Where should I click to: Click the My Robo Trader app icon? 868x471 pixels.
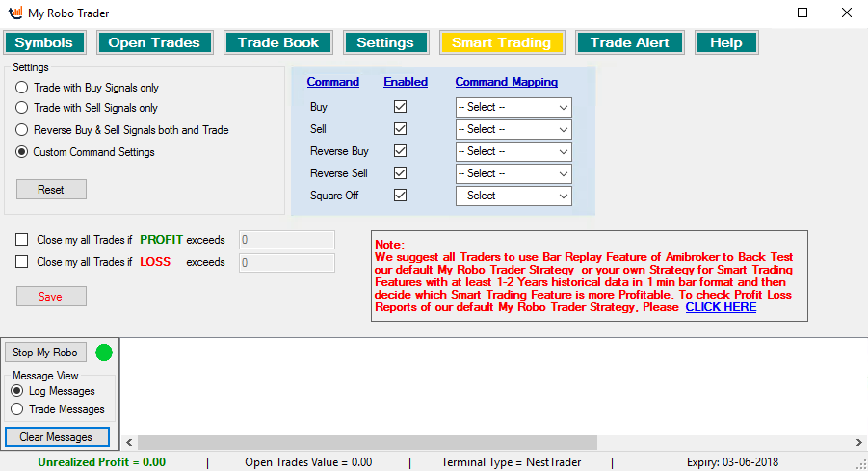tap(15, 13)
